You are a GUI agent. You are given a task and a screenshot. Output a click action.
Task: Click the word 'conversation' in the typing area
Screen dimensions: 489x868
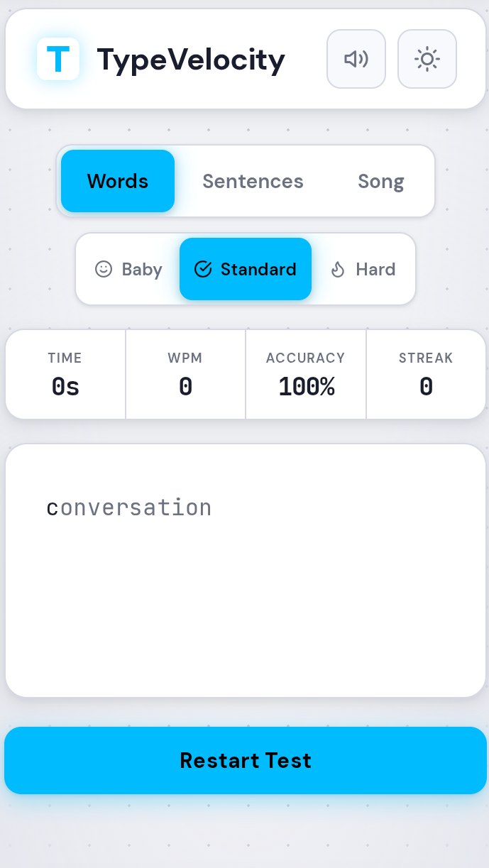tap(129, 507)
